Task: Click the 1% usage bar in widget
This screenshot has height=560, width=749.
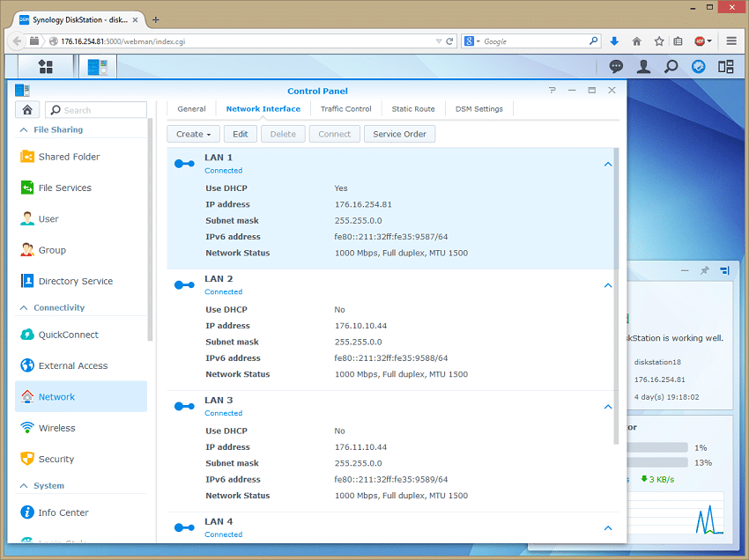Action: click(x=656, y=447)
